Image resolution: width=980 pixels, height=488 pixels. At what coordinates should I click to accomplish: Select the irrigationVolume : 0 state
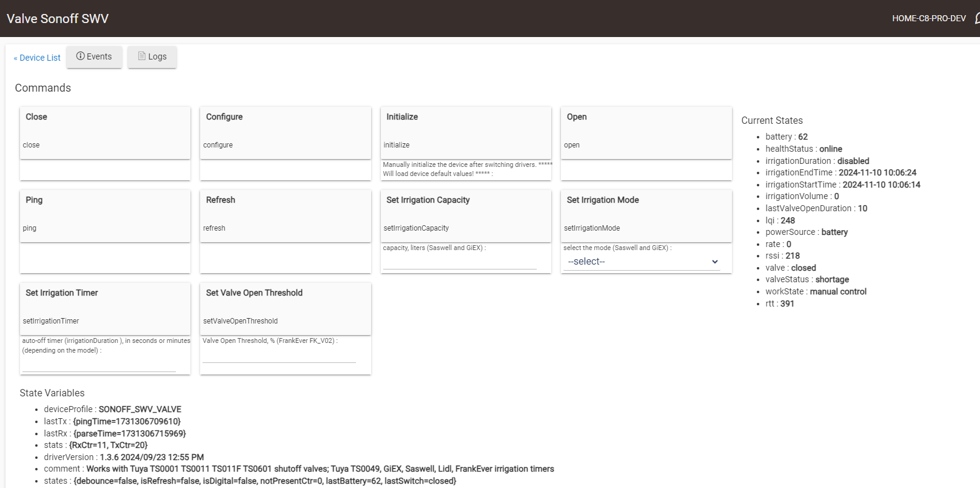802,196
